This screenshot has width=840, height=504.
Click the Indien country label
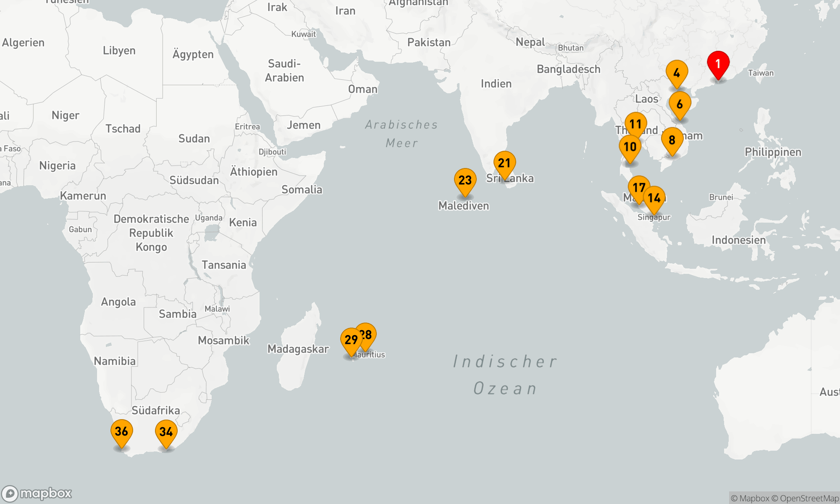(496, 84)
